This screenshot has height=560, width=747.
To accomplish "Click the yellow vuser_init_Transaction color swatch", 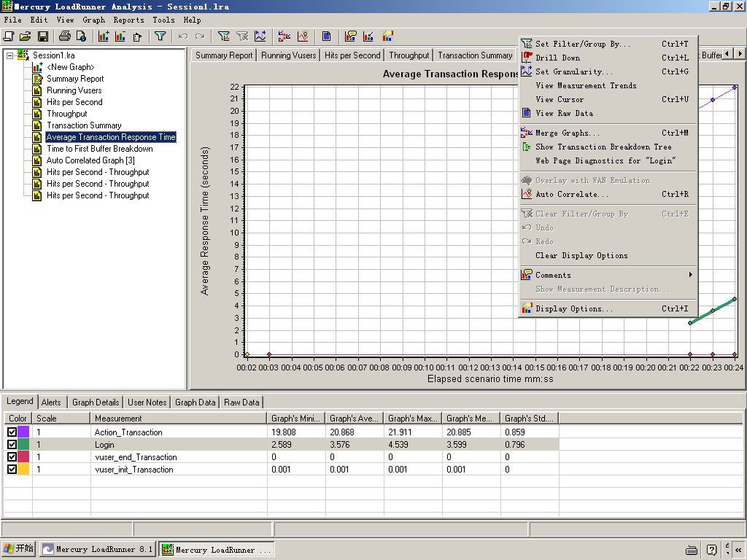I will (x=23, y=469).
